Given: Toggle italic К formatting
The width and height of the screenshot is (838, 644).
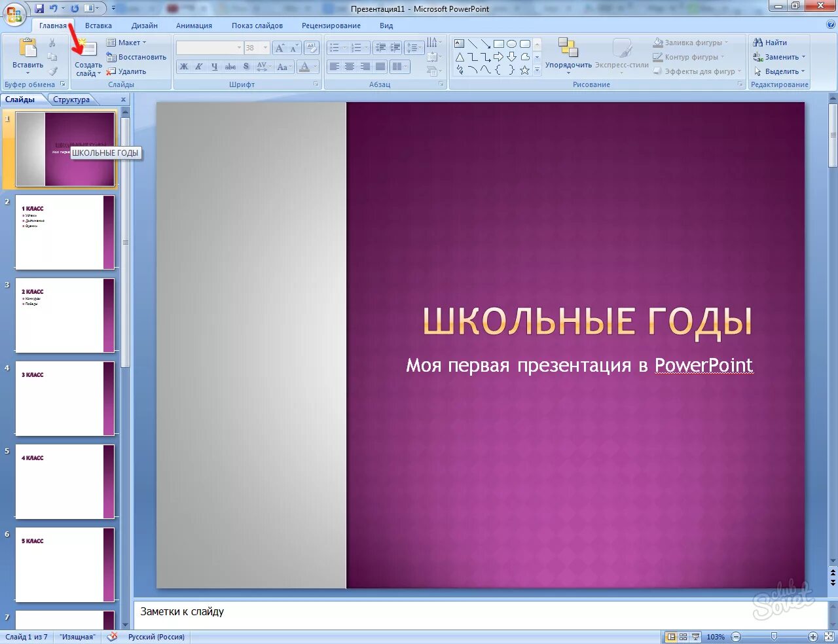Looking at the screenshot, I should 198,67.
